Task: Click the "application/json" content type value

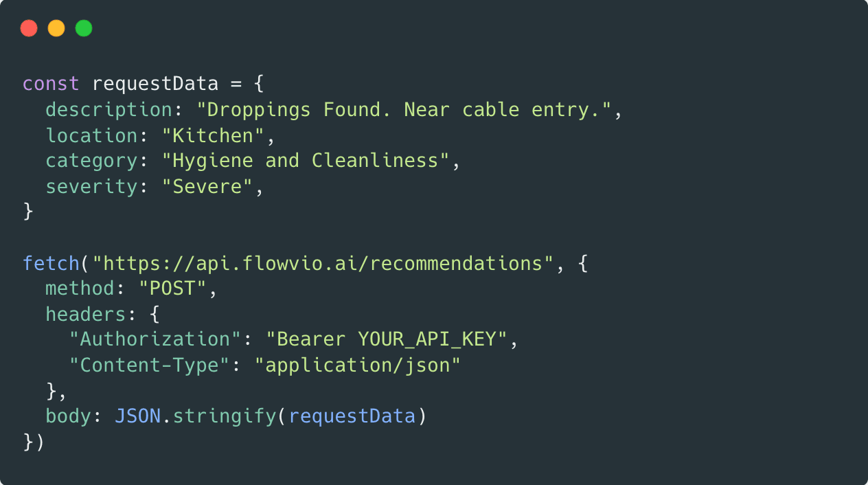Action: click(x=357, y=365)
